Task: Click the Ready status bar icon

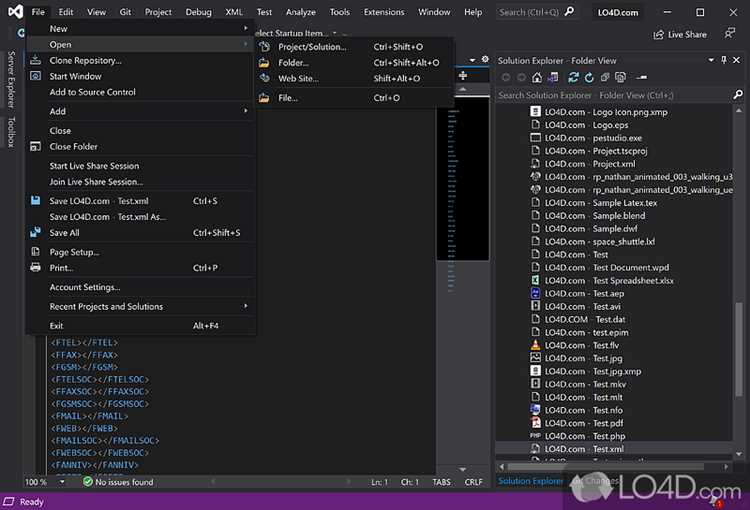Action: tap(9, 501)
